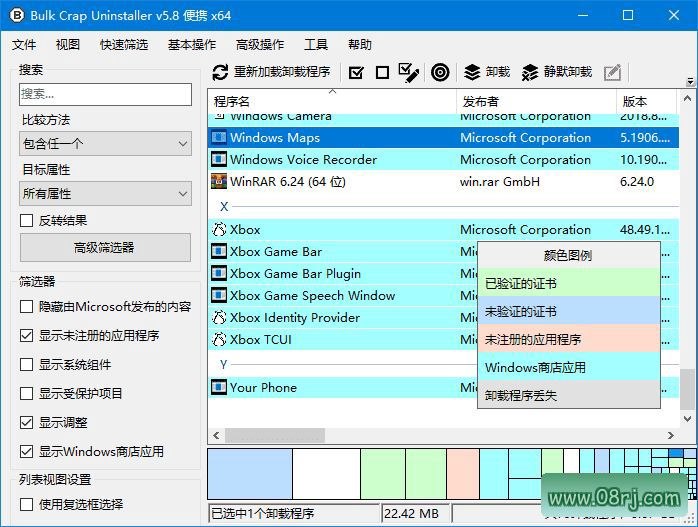Open the 比较方法 dropdown showing 包含任一个
Viewport: 698px width, 527px height.
tap(106, 143)
